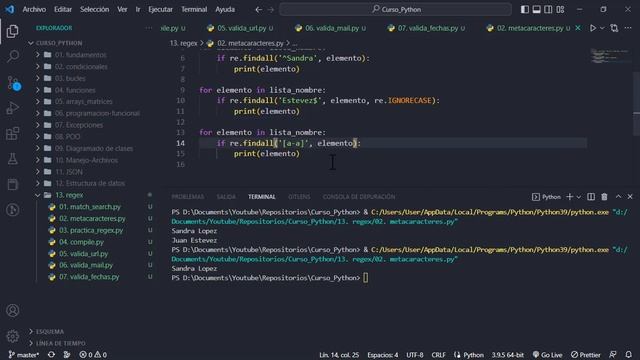Open editor more actions ellipsis
This screenshot has height=360, width=640.
pyautogui.click(x=628, y=28)
